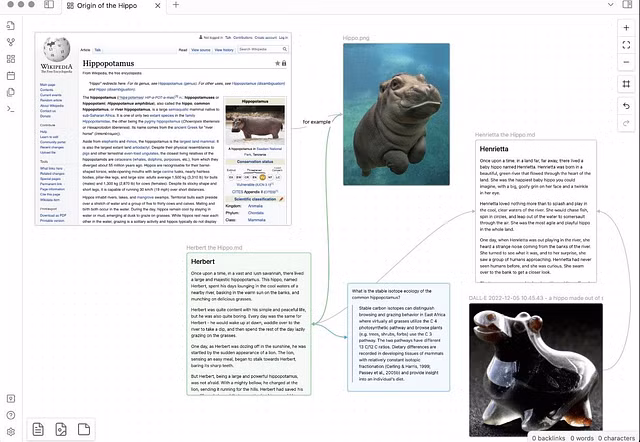Open graph view from the left ribbon
Image resolution: width=640 pixels, height=442 pixels.
click(10, 42)
